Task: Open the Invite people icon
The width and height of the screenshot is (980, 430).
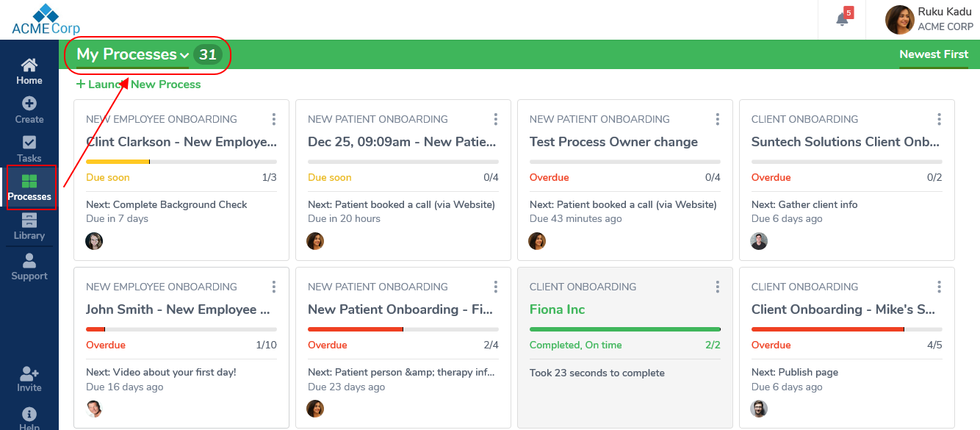Action: tap(29, 373)
